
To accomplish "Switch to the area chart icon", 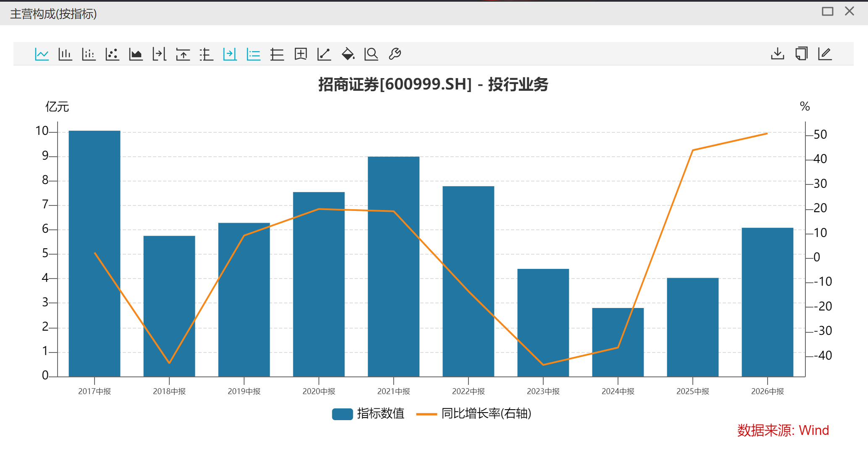I will (x=136, y=54).
